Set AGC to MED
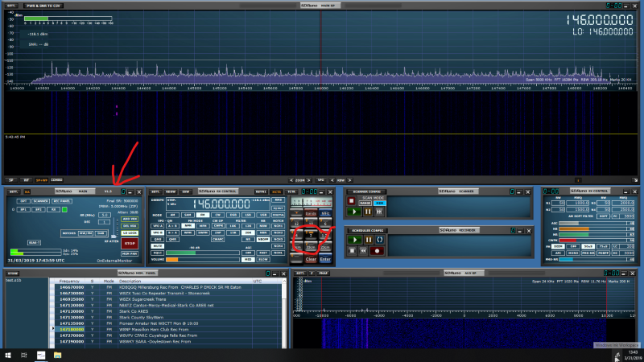Viewport: 644px width, 362px height. point(248,259)
